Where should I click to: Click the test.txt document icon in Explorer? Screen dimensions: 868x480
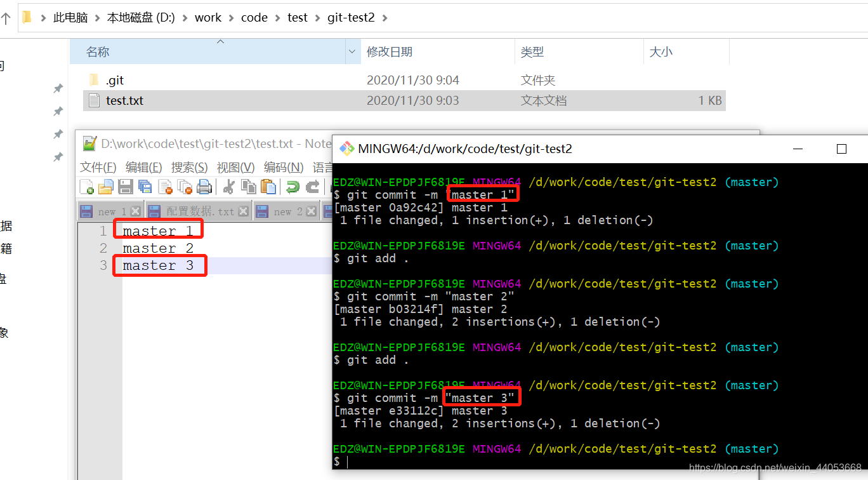94,100
